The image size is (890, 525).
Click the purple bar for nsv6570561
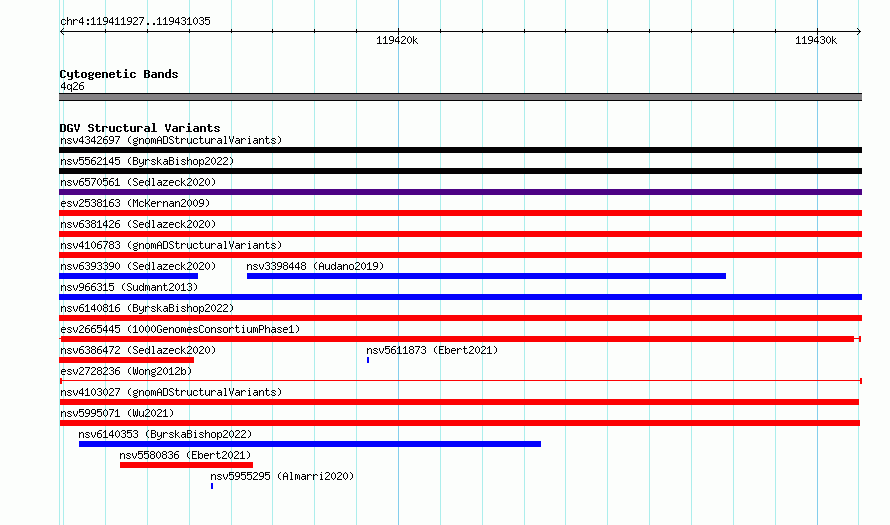coord(460,192)
